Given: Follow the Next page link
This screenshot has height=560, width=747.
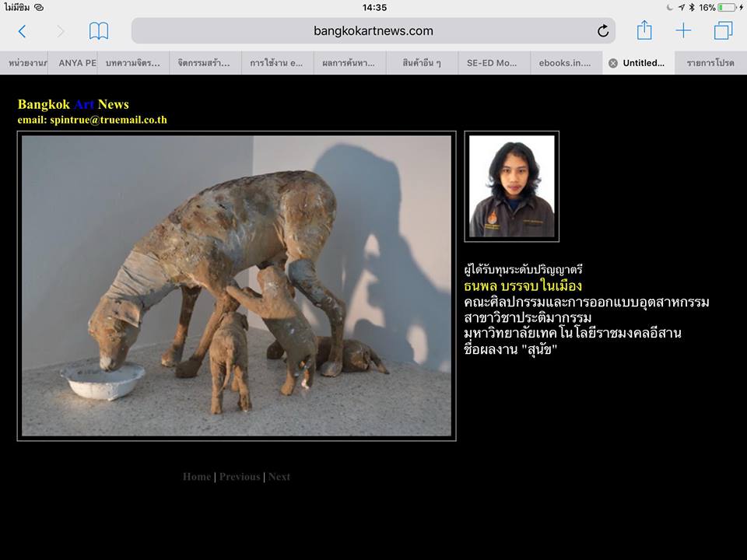Looking at the screenshot, I should 279,477.
